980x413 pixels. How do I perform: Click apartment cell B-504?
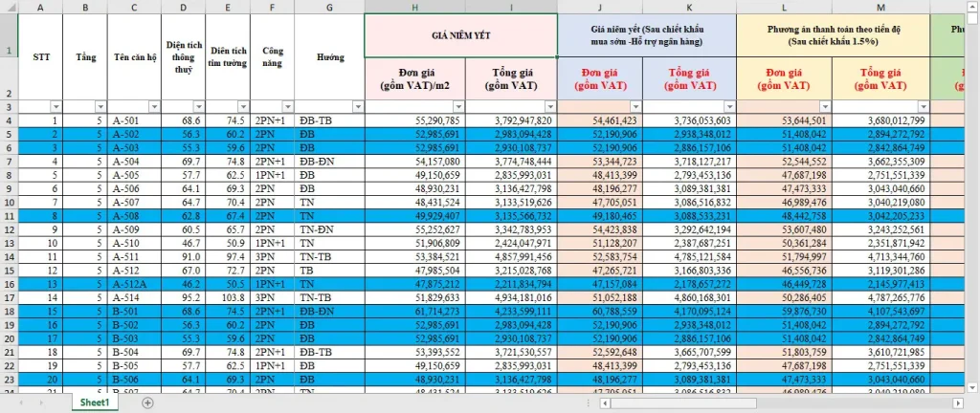[x=134, y=354]
